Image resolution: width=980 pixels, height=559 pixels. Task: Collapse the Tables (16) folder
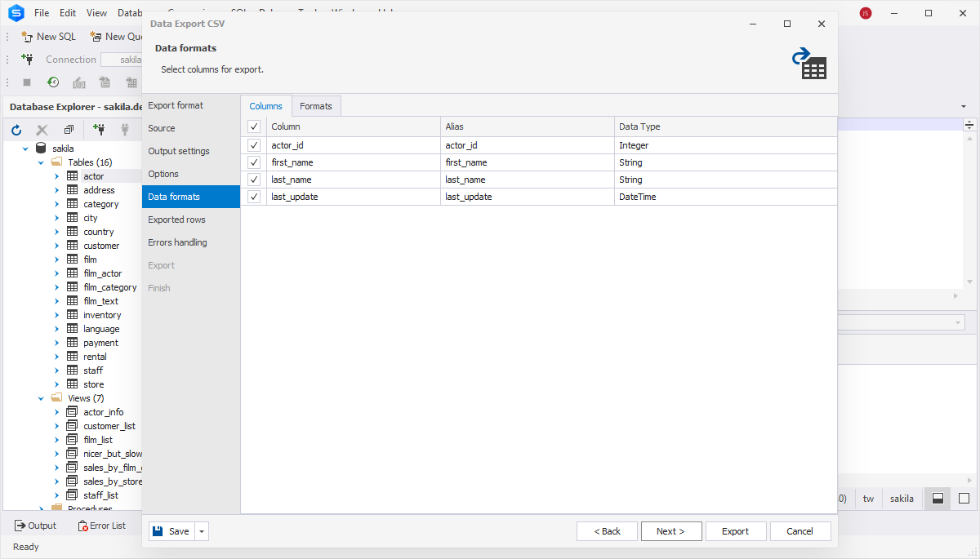tap(41, 162)
